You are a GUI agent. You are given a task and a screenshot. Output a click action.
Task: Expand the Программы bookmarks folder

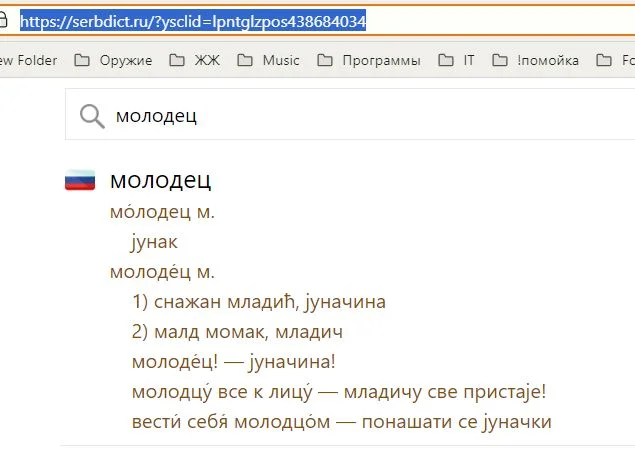pyautogui.click(x=369, y=60)
